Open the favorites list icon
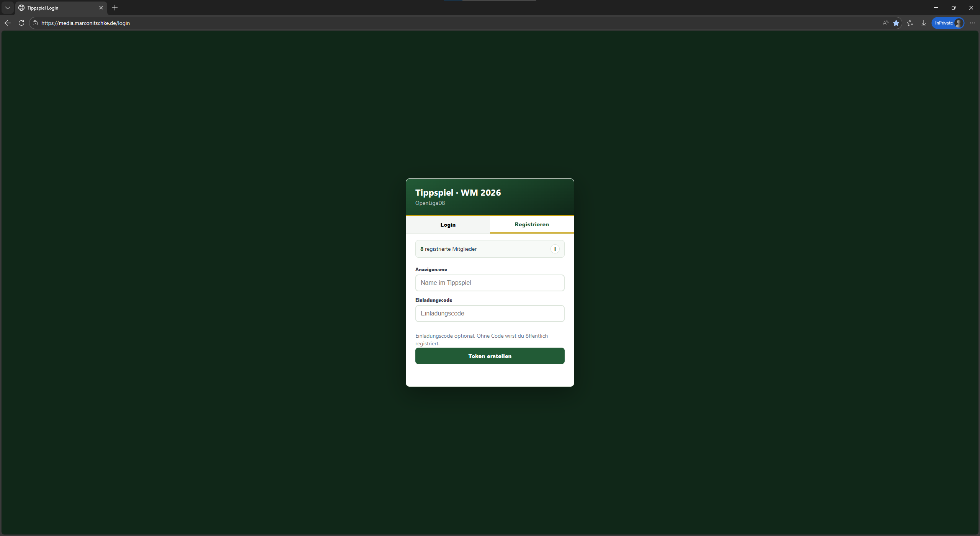This screenshot has height=536, width=980. [910, 23]
